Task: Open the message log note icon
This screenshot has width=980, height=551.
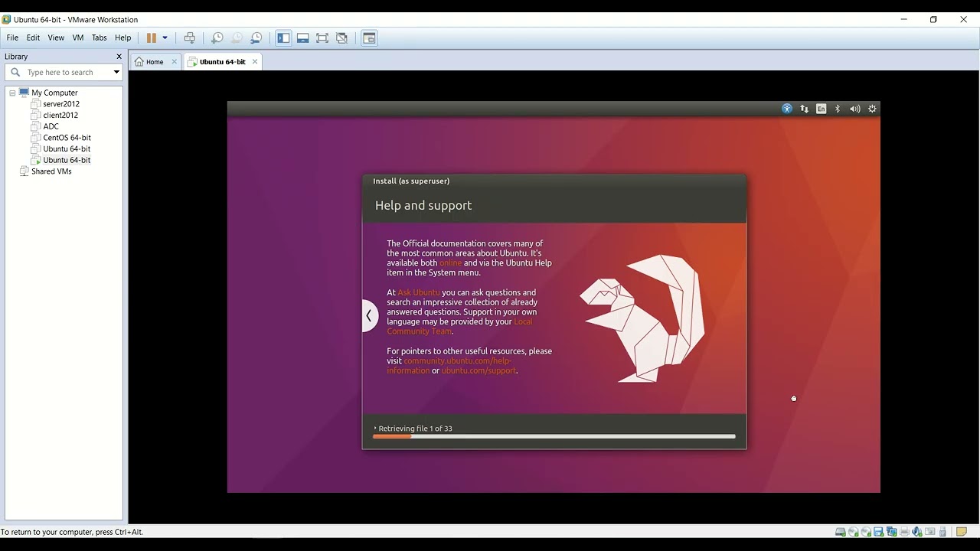Action: [x=962, y=532]
